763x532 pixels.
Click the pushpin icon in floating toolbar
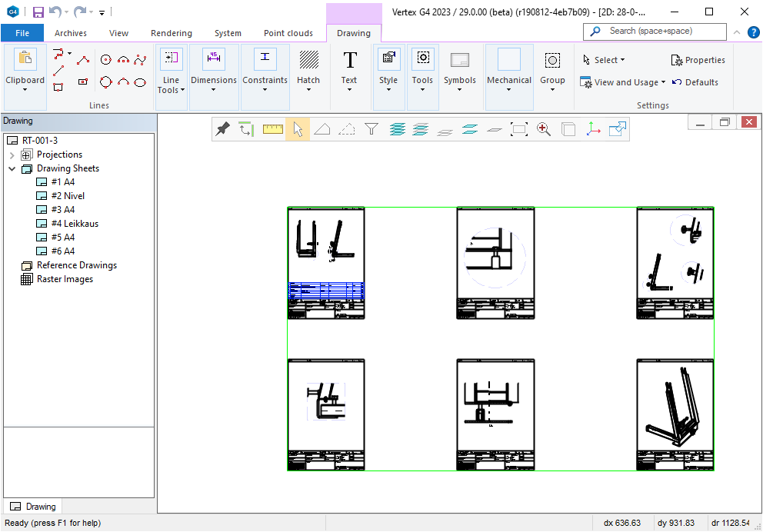tap(223, 129)
